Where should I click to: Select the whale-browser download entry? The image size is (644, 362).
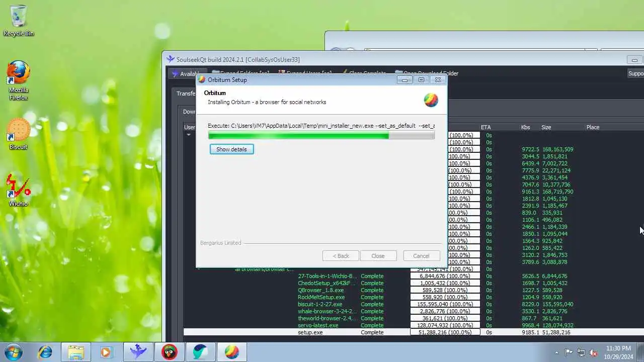(328, 311)
